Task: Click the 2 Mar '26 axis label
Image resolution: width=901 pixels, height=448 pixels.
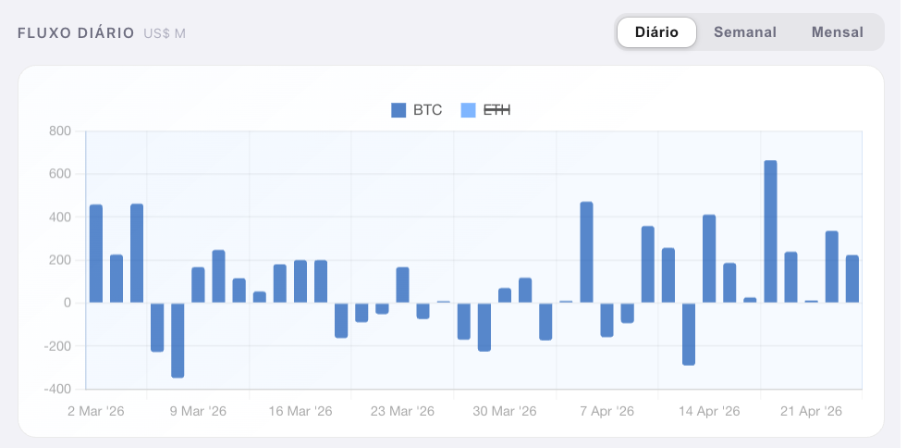Action: coord(97,411)
